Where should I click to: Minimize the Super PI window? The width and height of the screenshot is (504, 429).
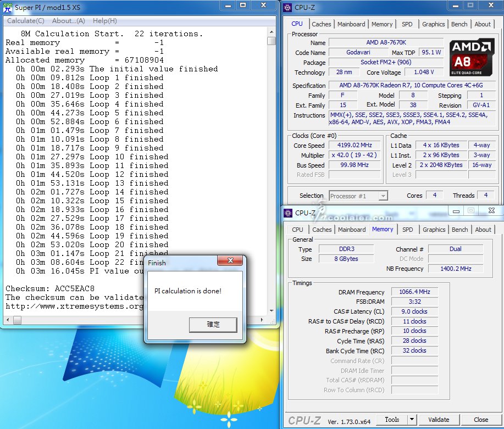(228, 5)
